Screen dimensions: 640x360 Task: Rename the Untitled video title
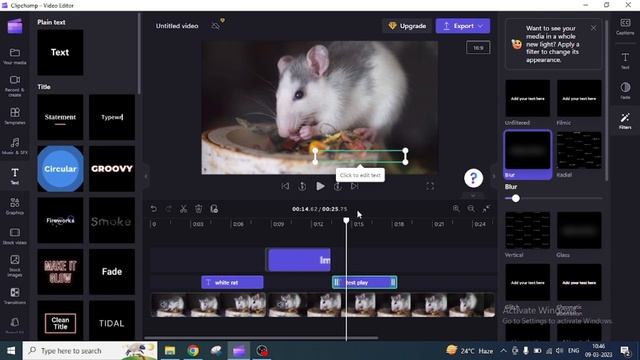click(x=177, y=26)
